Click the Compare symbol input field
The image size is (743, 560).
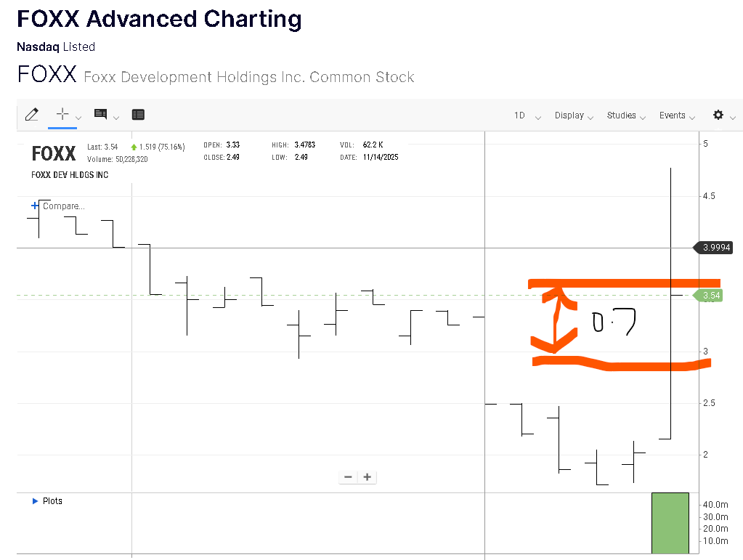[64, 206]
